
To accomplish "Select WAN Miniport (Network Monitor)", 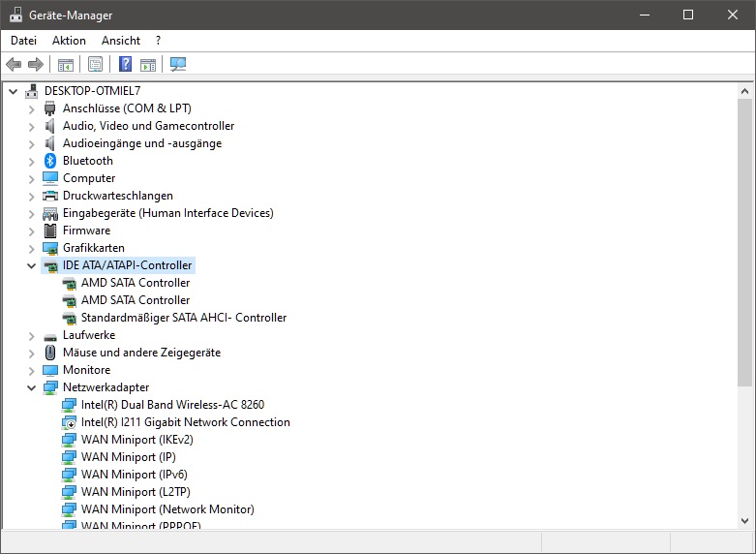I will coord(167,508).
